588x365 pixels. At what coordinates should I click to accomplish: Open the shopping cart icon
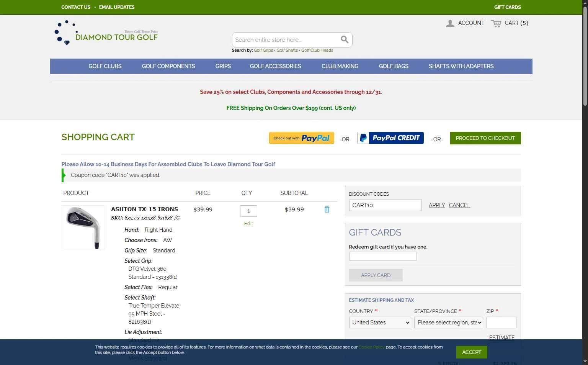point(496,23)
